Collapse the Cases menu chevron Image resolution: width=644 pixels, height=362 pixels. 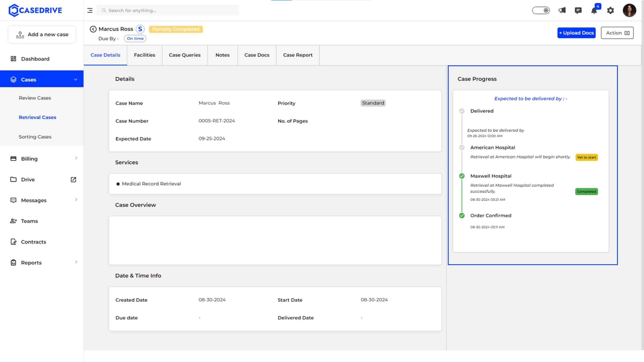tap(75, 80)
